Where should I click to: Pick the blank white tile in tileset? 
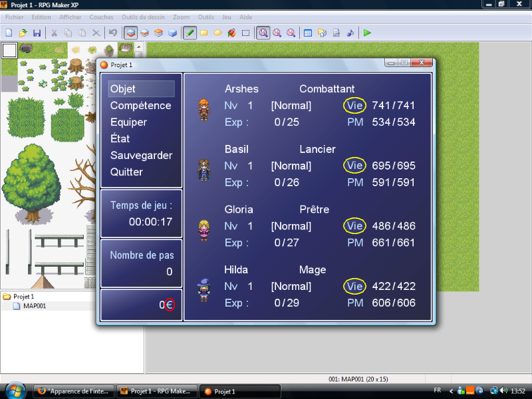[9, 51]
